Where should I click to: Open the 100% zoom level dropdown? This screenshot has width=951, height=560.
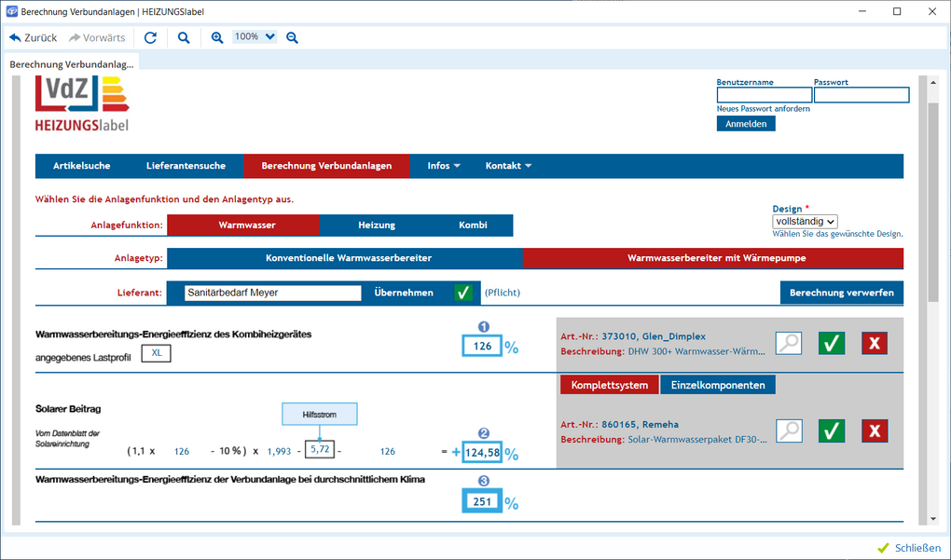click(x=255, y=37)
